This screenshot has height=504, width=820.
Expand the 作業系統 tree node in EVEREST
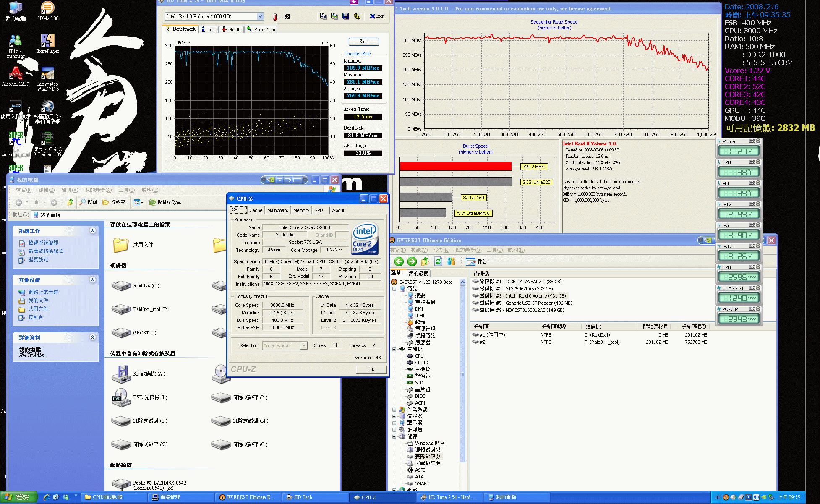pos(394,410)
